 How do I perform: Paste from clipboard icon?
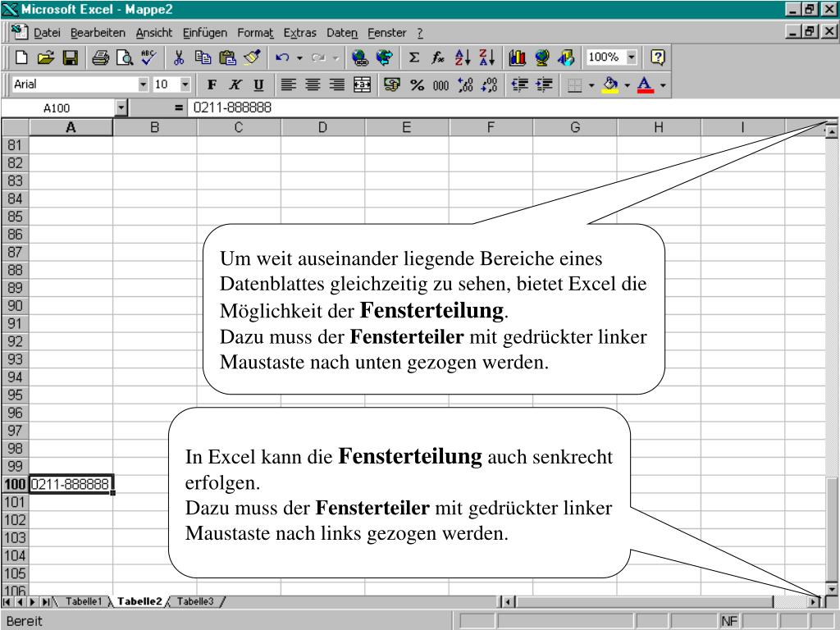pos(228,57)
